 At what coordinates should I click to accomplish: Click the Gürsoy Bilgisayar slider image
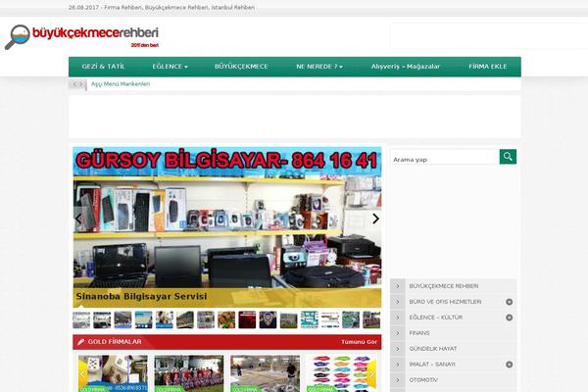click(227, 227)
